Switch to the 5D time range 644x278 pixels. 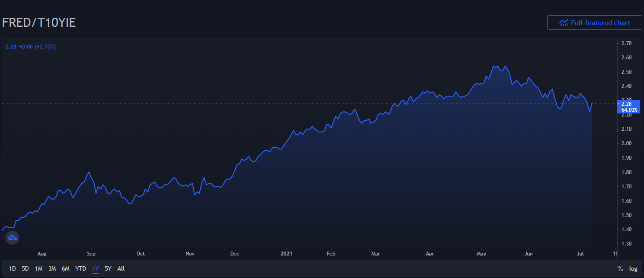[x=26, y=268]
